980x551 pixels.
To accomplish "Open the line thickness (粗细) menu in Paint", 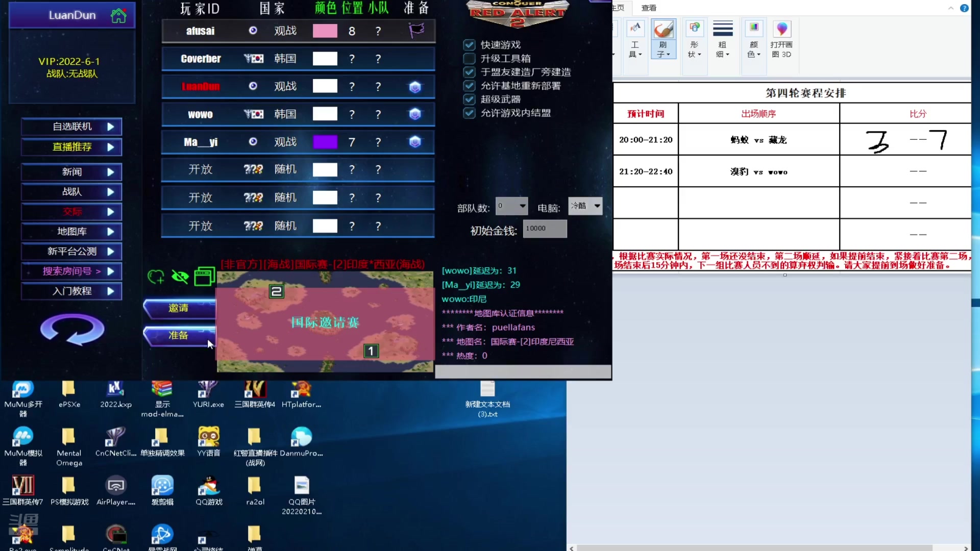I will 723,39.
